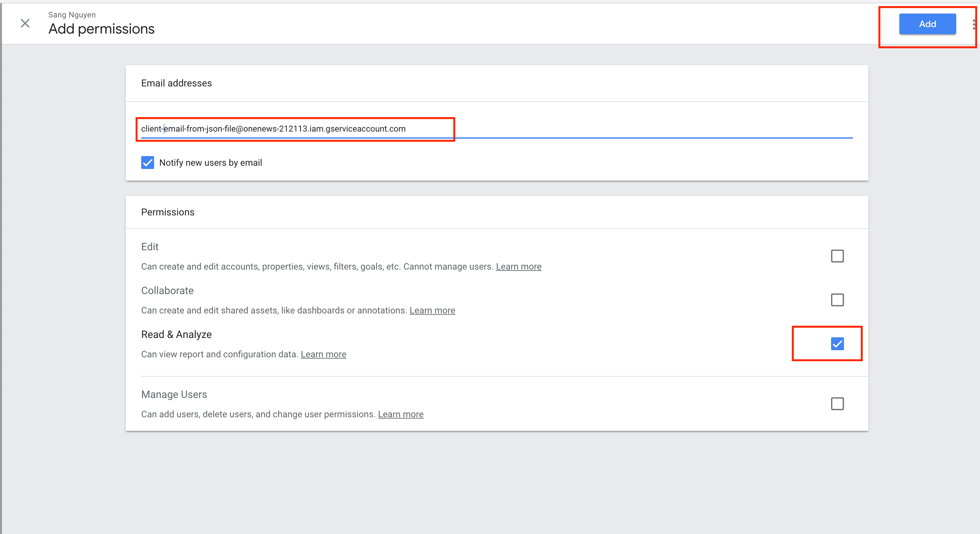Click the Add permissions page title
The height and width of the screenshot is (534, 980).
(101, 29)
